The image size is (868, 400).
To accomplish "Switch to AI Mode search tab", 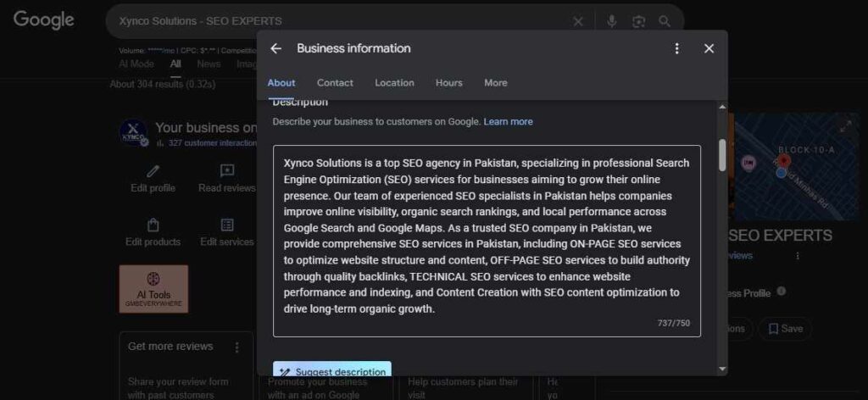I will click(136, 64).
